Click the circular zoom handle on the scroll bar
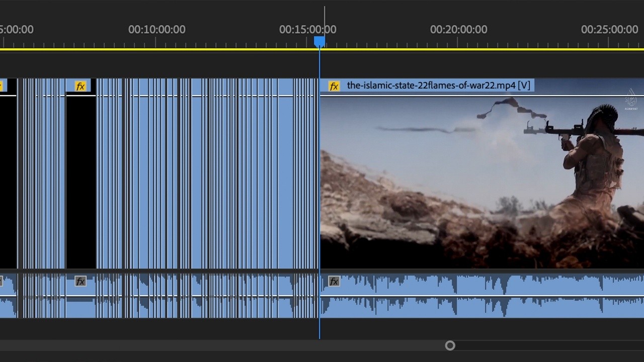 (450, 345)
